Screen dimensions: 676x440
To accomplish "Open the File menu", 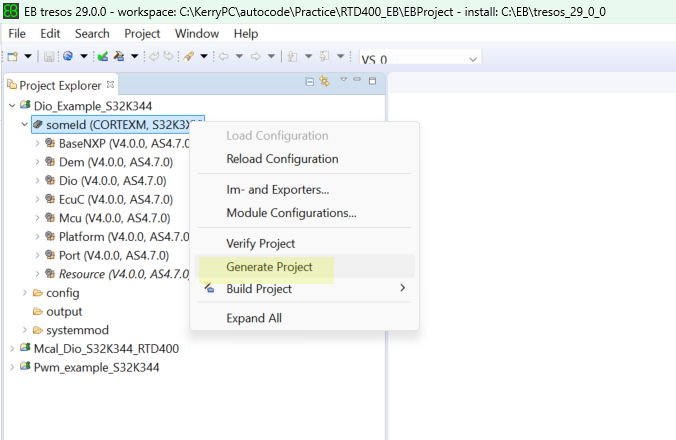I will click(x=17, y=34).
